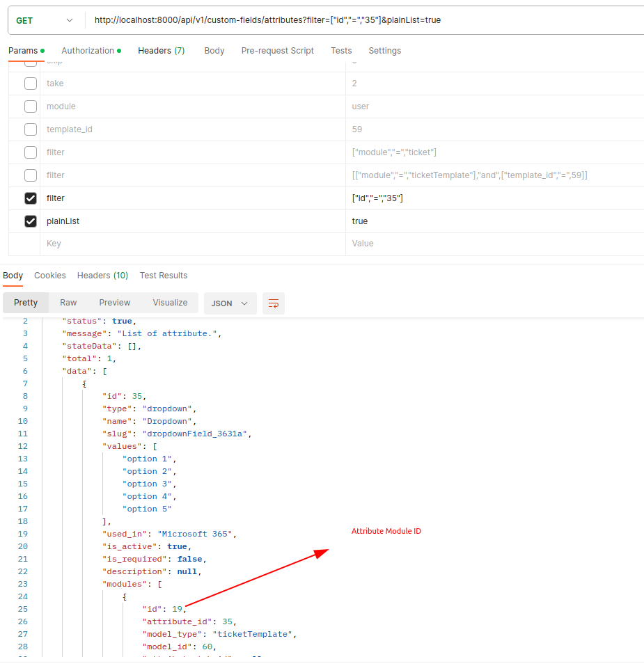This screenshot has width=644, height=666.
Task: Open the JSON format dropdown
Action: tap(230, 303)
